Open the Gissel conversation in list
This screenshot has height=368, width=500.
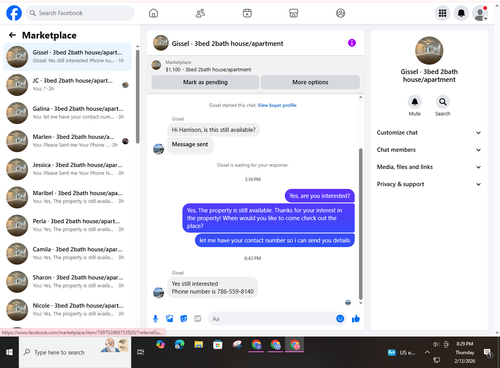pyautogui.click(x=67, y=57)
